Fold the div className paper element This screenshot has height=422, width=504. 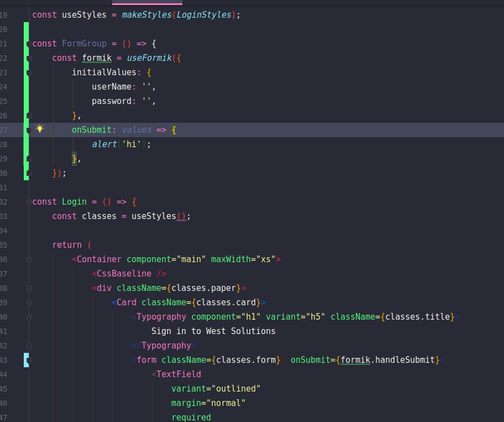29,289
